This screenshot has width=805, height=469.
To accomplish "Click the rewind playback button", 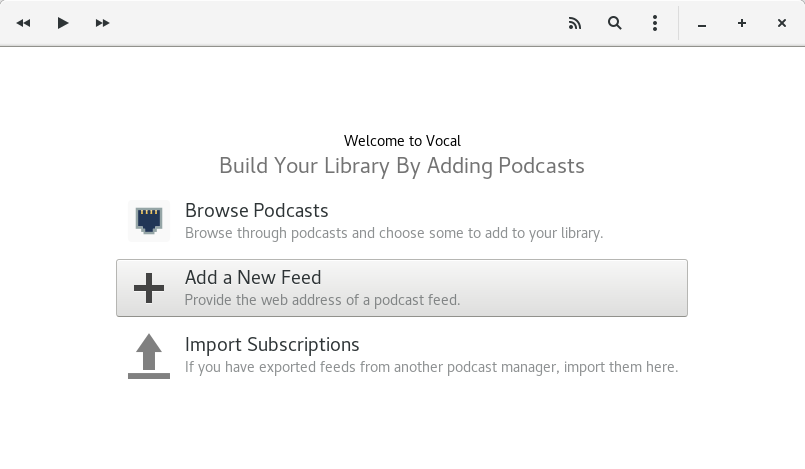I will tap(24, 23).
